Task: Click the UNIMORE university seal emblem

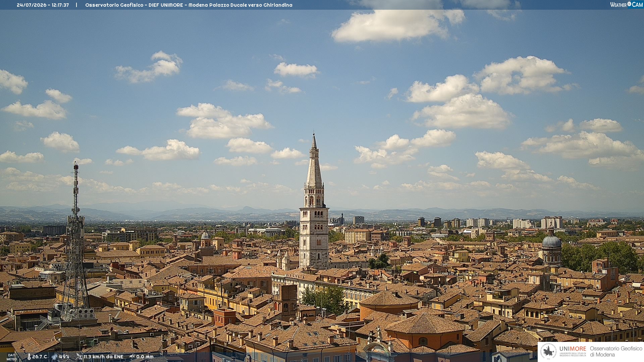Action: point(549,351)
